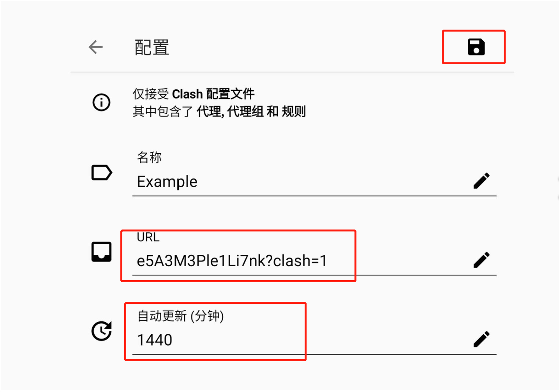Click the 自动更新 (分钟) label
559x392 pixels.
tap(180, 316)
